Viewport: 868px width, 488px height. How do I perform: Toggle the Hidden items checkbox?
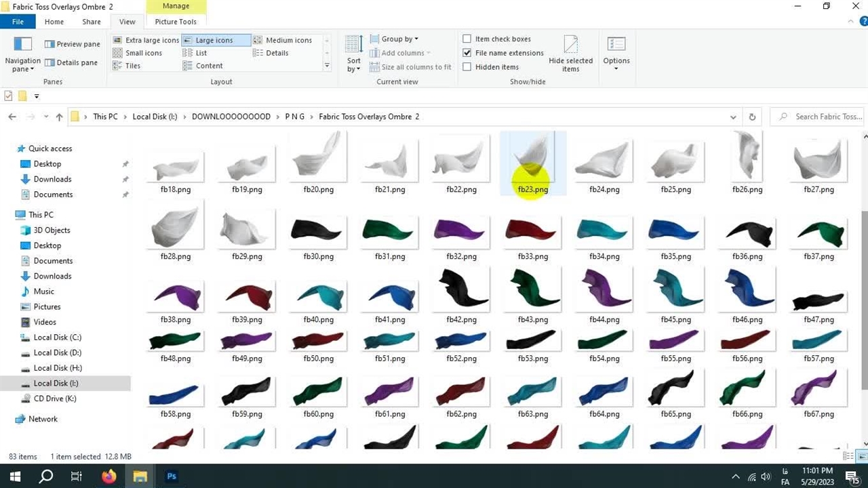467,67
